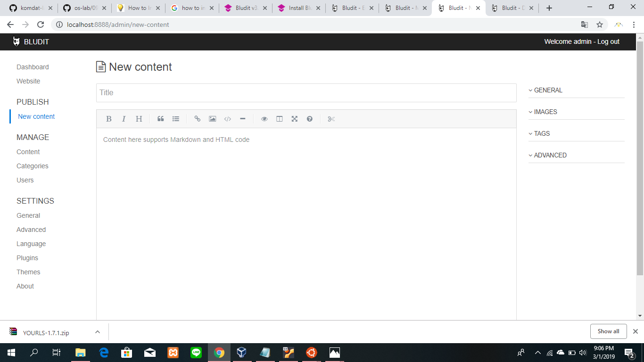Viewport: 644px width, 362px height.
Task: Reload the page with the refresh button
Action: (41, 25)
